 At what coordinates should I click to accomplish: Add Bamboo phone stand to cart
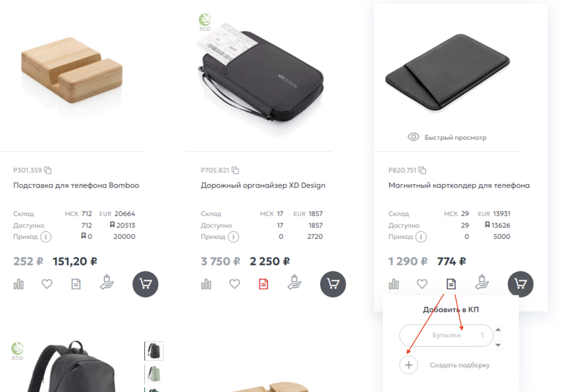pyautogui.click(x=145, y=284)
